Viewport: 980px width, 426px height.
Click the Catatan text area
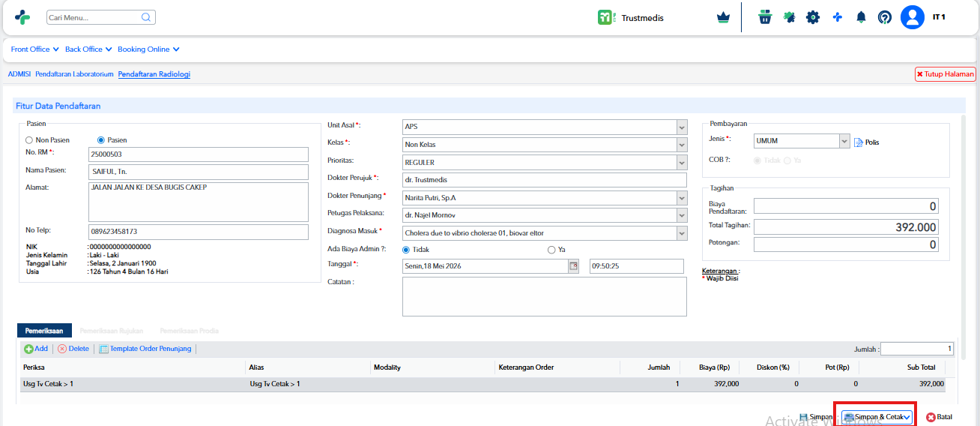coord(545,297)
